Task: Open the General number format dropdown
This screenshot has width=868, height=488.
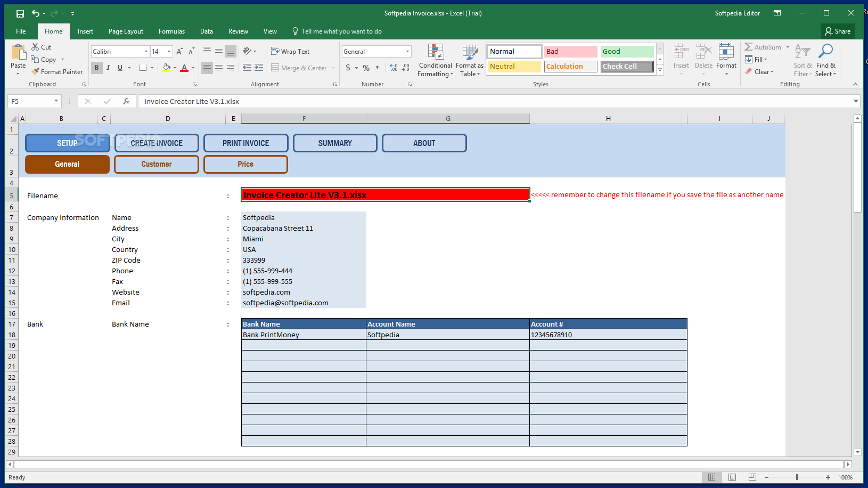Action: pos(407,52)
